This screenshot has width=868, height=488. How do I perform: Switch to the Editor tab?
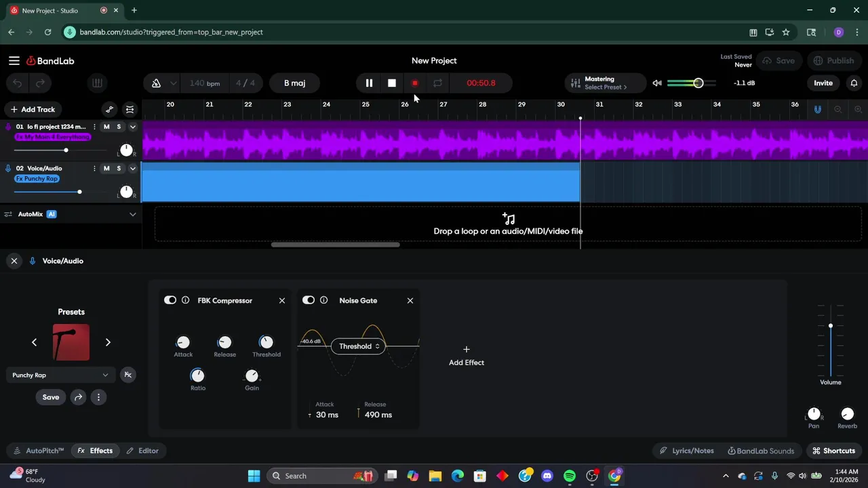142,451
